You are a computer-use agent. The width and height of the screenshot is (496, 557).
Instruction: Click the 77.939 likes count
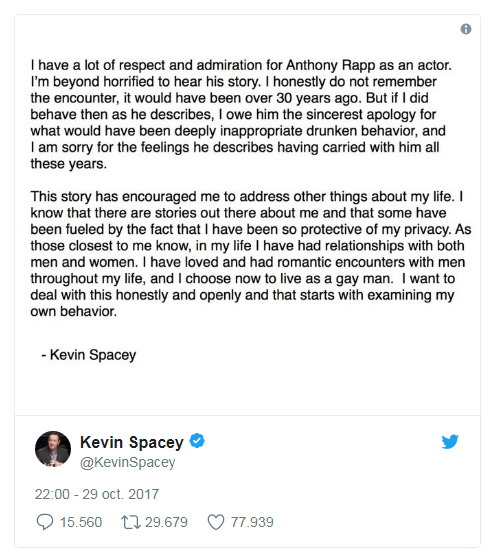click(252, 522)
